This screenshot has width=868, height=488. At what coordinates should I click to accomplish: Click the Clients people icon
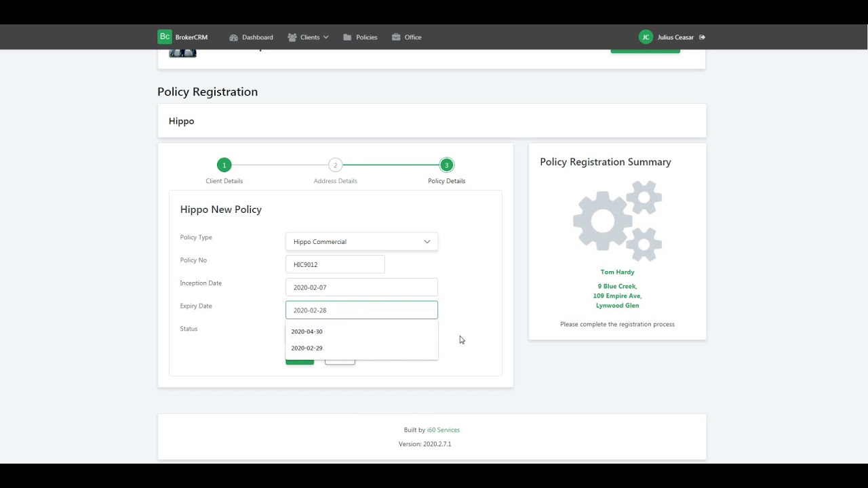click(292, 37)
